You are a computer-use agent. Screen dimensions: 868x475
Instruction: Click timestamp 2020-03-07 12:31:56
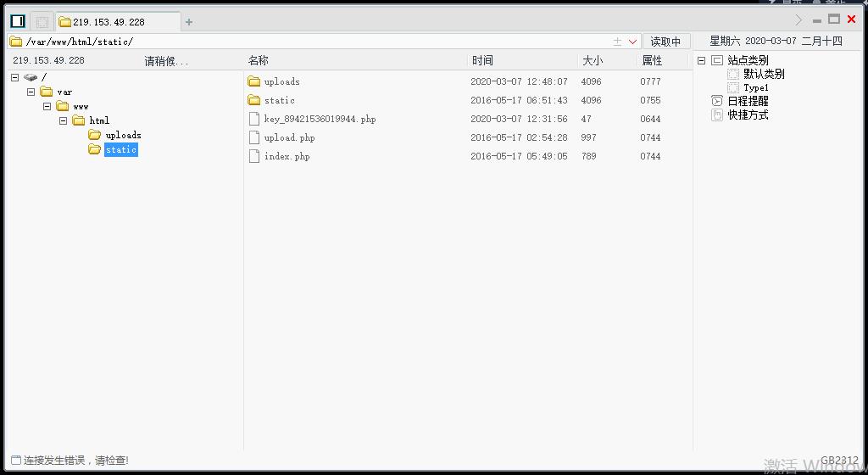519,119
